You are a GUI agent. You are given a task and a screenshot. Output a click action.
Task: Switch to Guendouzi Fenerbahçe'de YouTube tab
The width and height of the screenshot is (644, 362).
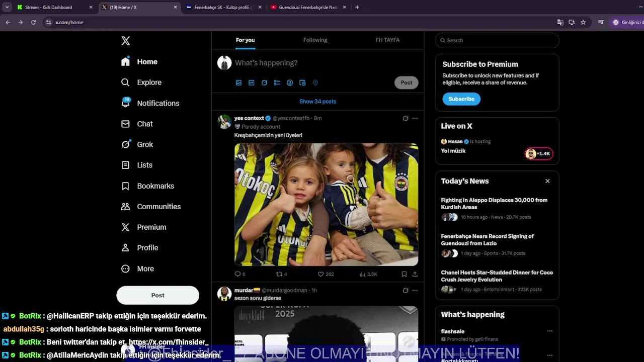tap(307, 8)
